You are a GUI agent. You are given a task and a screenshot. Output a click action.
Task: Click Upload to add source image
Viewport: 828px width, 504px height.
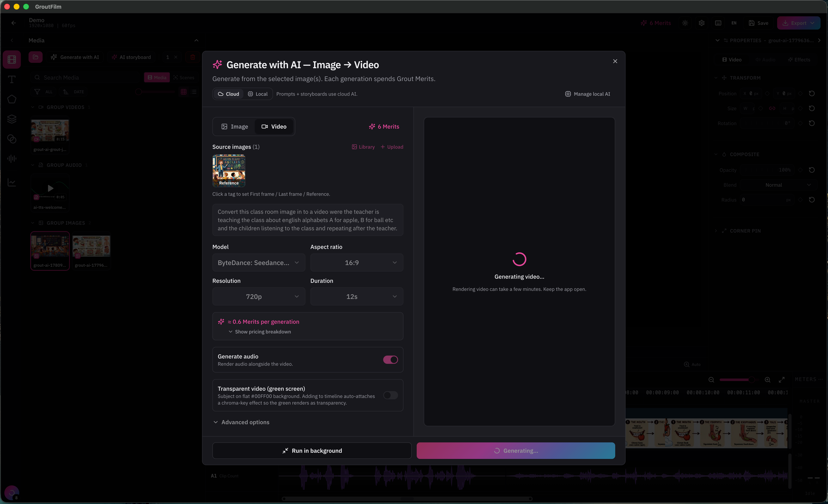click(392, 147)
